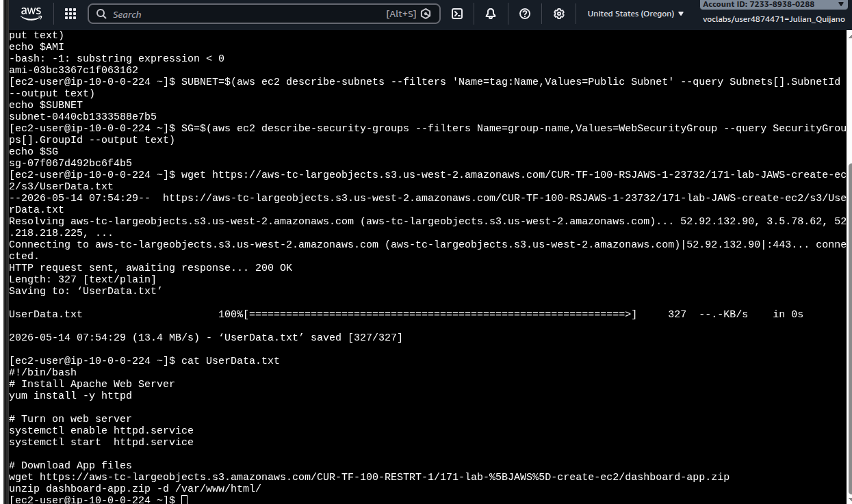852x504 pixels.
Task: Open the AWS console home logo
Action: [31, 14]
